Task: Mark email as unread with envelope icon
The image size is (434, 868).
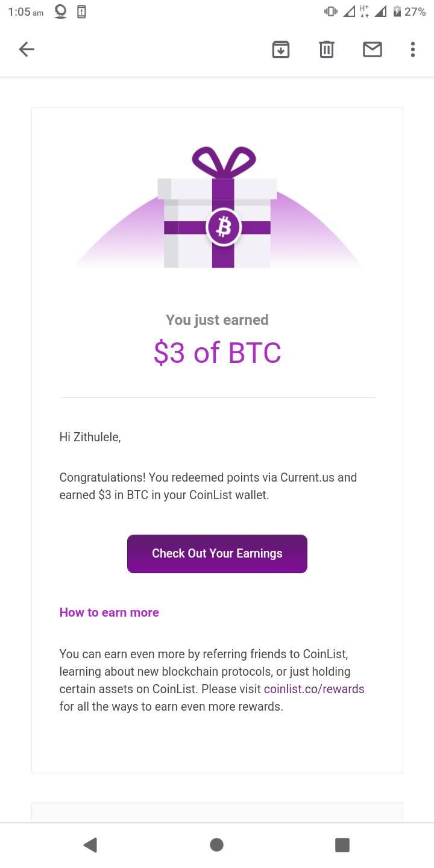Action: pyautogui.click(x=373, y=49)
